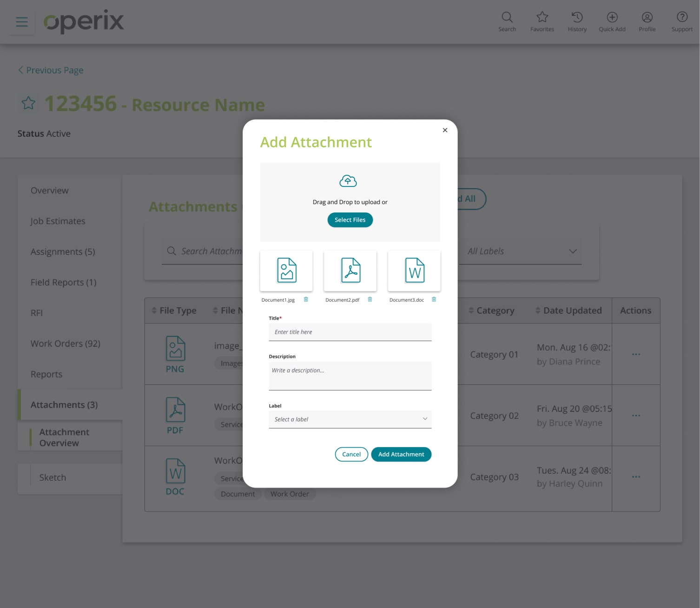The width and height of the screenshot is (700, 608).
Task: Remove Document1.jpg using its trash icon
Action: (x=305, y=299)
